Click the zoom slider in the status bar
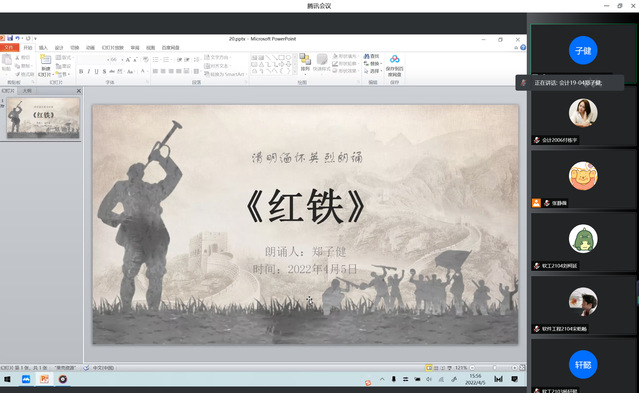 pyautogui.click(x=494, y=368)
